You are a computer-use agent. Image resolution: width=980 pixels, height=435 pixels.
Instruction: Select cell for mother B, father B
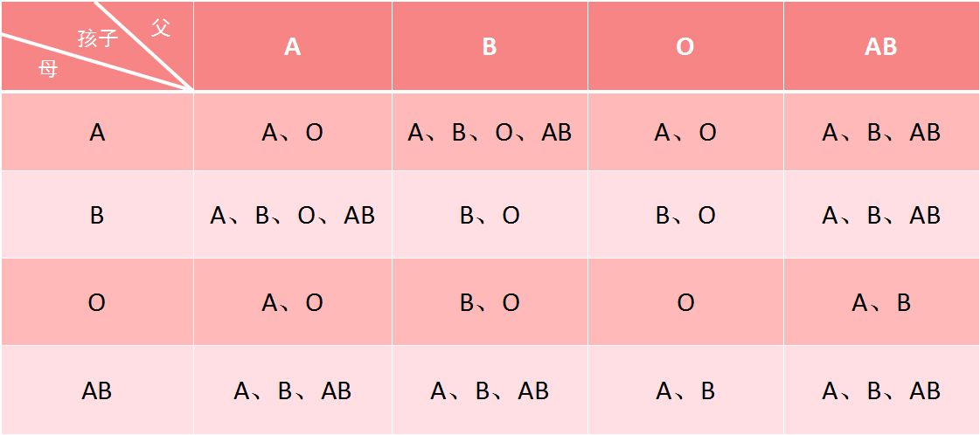pos(490,215)
